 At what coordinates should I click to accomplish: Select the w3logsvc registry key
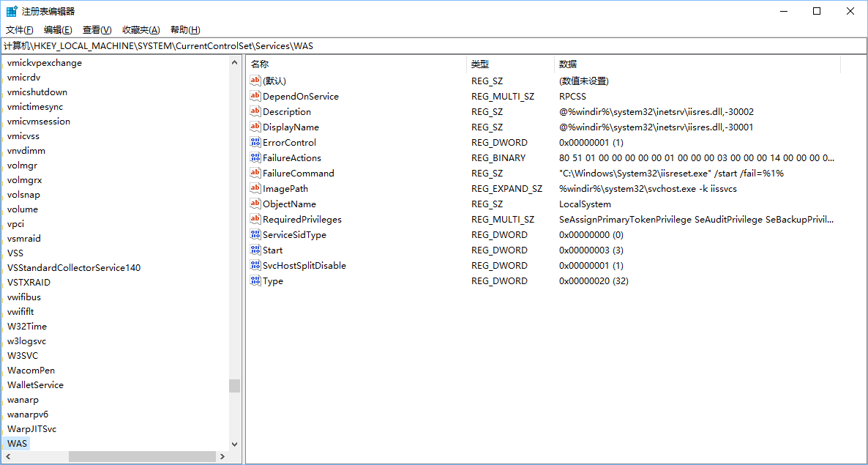[x=26, y=341]
